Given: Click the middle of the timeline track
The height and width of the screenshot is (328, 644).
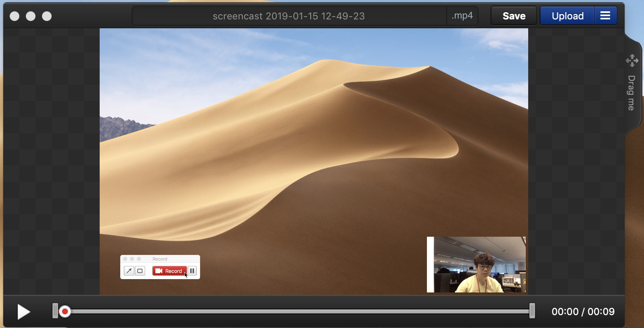Looking at the screenshot, I should pos(294,311).
